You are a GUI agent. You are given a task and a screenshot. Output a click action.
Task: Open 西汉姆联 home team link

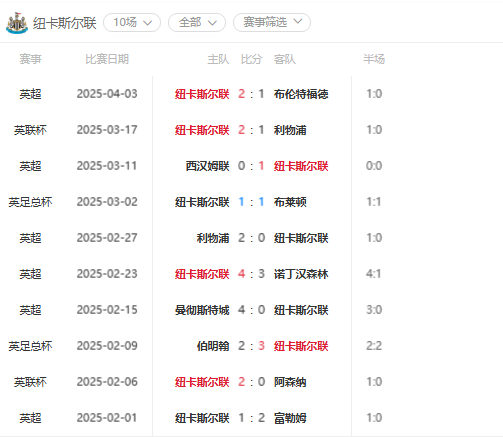[x=207, y=166]
